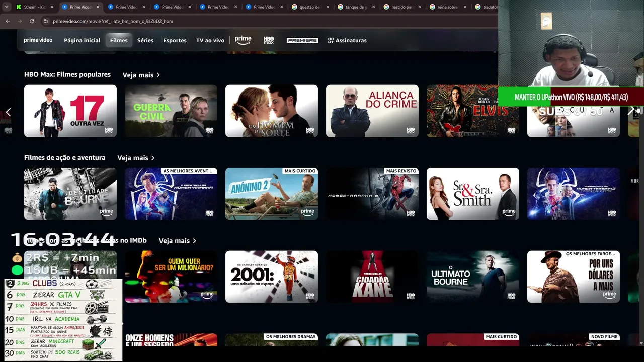Open the HBO Max channel logo in navigation
The image size is (644, 362).
pyautogui.click(x=269, y=40)
